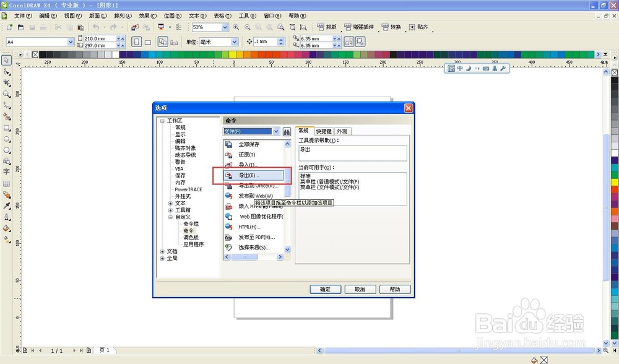Switch to the 常规 tab in dialog
Image resolution: width=619 pixels, height=364 pixels.
click(303, 131)
